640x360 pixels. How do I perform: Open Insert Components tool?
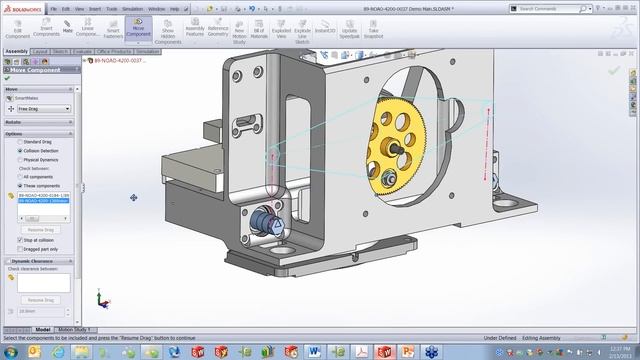coord(46,27)
